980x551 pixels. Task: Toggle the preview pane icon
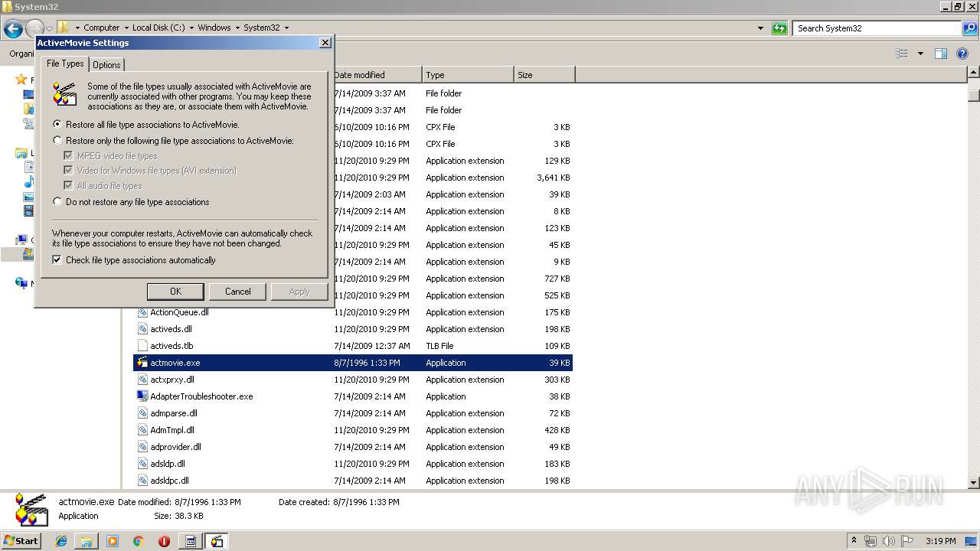click(941, 54)
